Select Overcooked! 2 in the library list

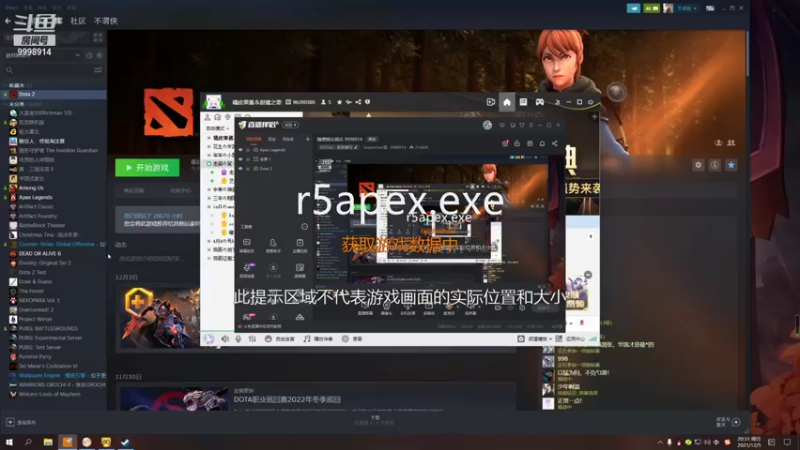click(x=54, y=310)
